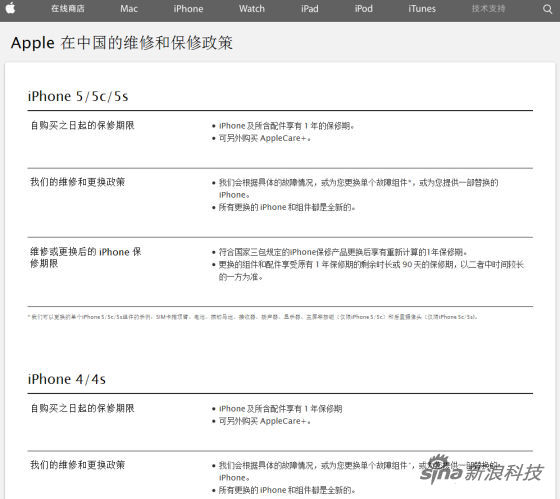
Task: Click the small footnote about replaceable components
Action: click(x=253, y=317)
